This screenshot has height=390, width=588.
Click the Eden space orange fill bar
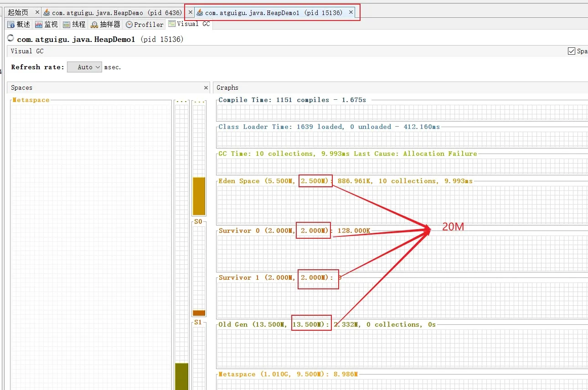[x=199, y=196]
